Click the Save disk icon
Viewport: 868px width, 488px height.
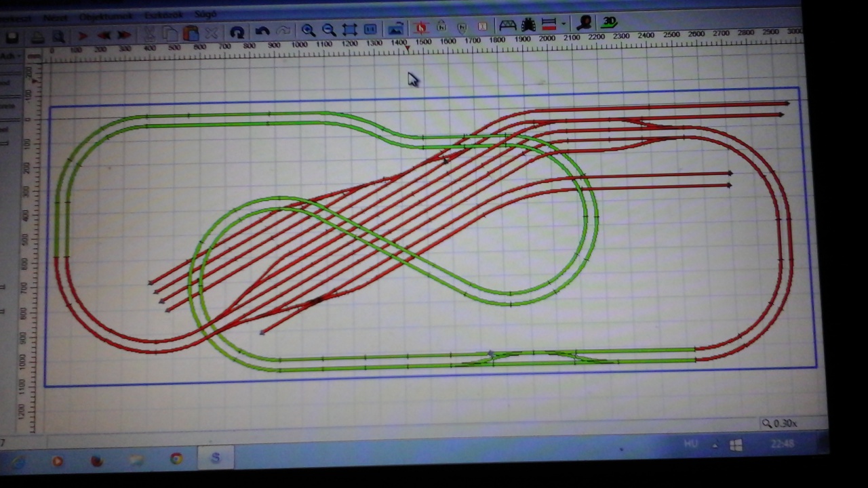(12, 37)
